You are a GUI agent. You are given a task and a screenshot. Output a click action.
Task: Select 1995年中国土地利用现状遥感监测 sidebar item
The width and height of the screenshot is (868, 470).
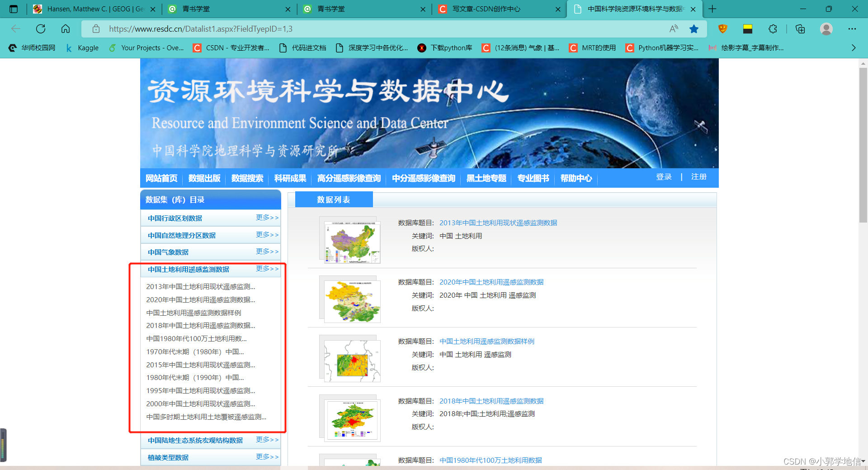(x=200, y=391)
